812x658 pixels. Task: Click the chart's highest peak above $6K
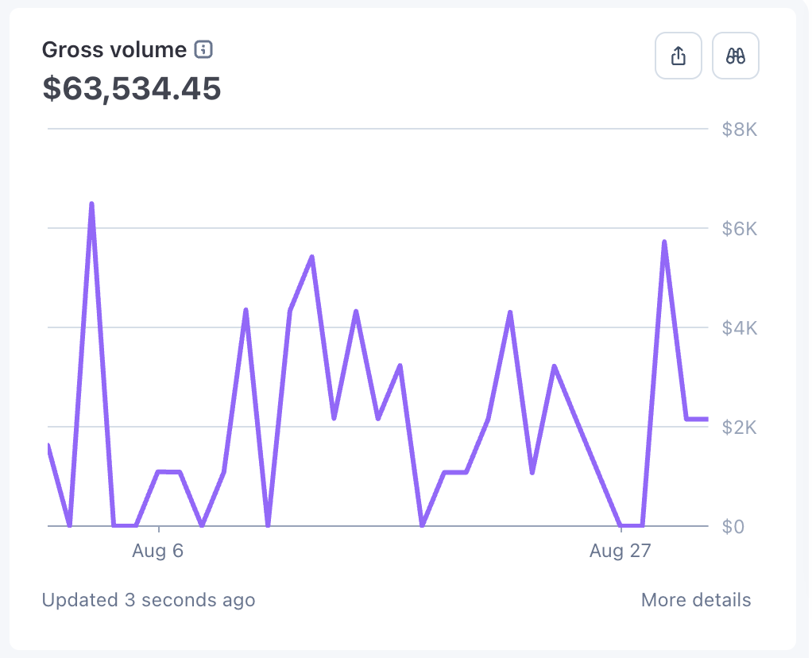click(92, 204)
